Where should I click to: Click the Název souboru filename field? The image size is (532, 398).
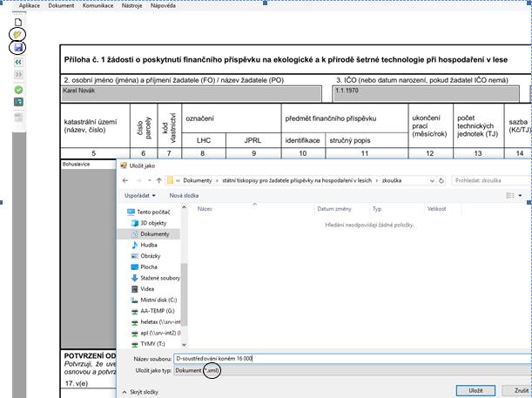[x=353, y=359]
